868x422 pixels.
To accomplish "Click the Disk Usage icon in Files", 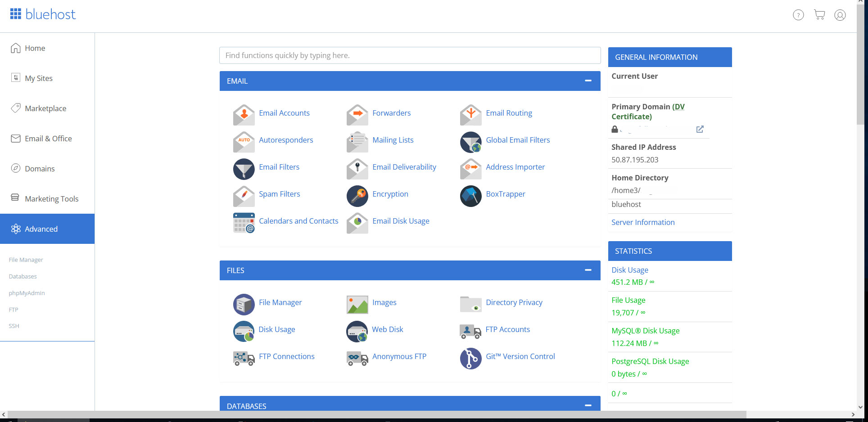I will (x=244, y=331).
